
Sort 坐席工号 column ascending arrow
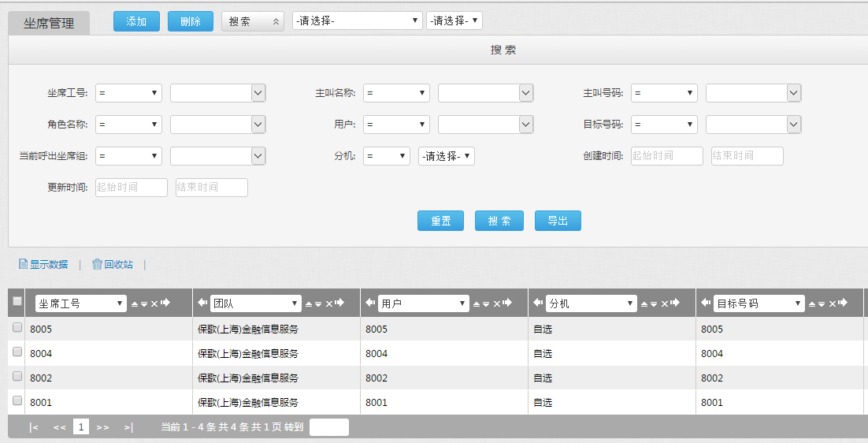pos(134,303)
